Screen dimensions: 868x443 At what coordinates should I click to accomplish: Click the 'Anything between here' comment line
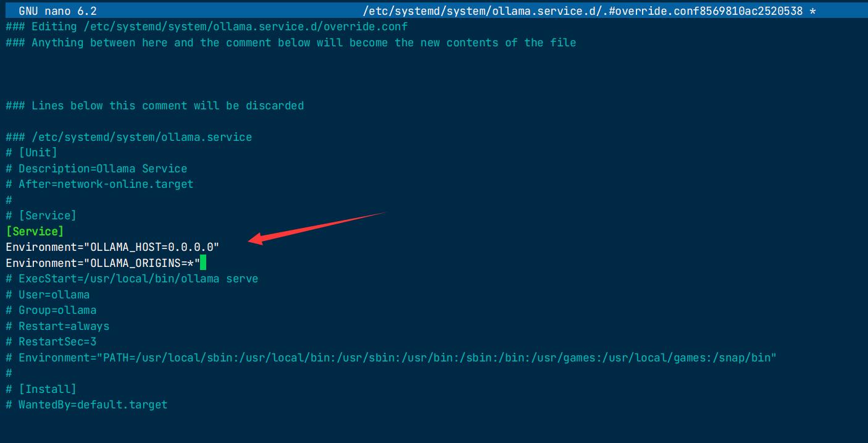pyautogui.click(x=291, y=43)
